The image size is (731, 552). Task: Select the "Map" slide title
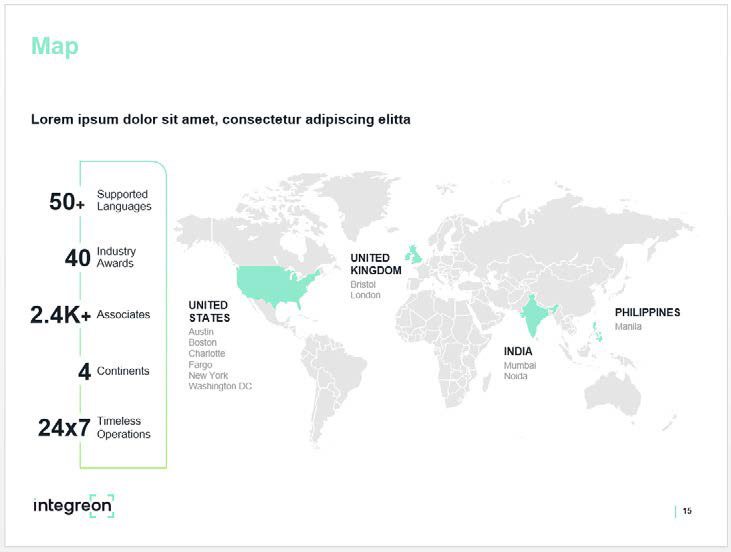54,46
